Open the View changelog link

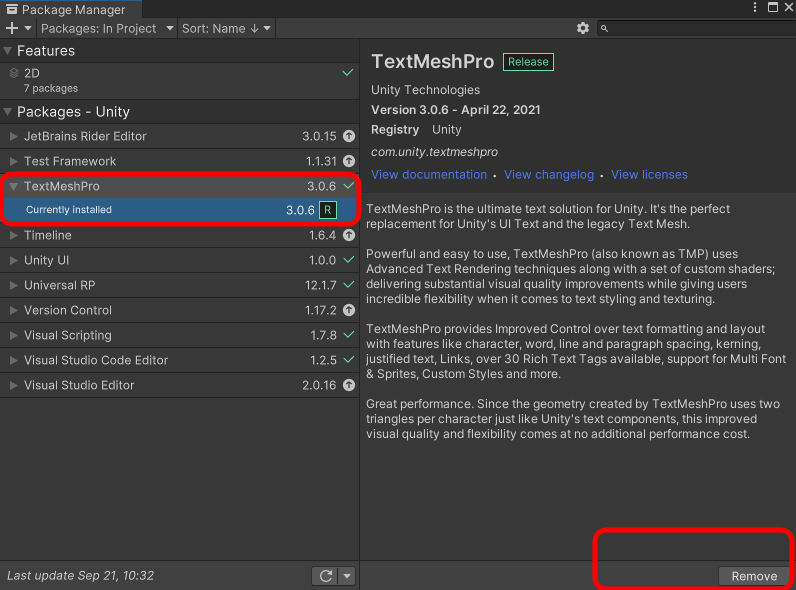click(x=549, y=175)
